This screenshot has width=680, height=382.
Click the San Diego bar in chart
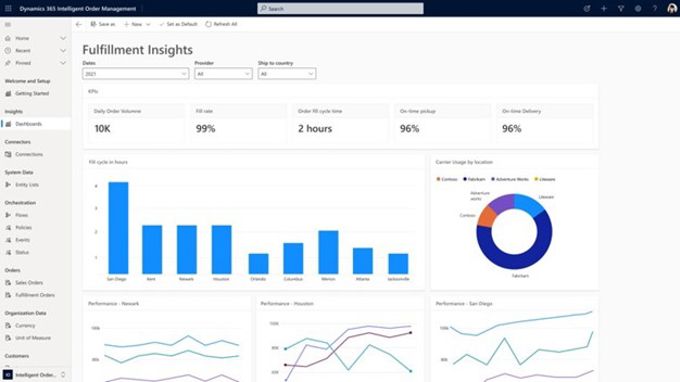pos(118,228)
